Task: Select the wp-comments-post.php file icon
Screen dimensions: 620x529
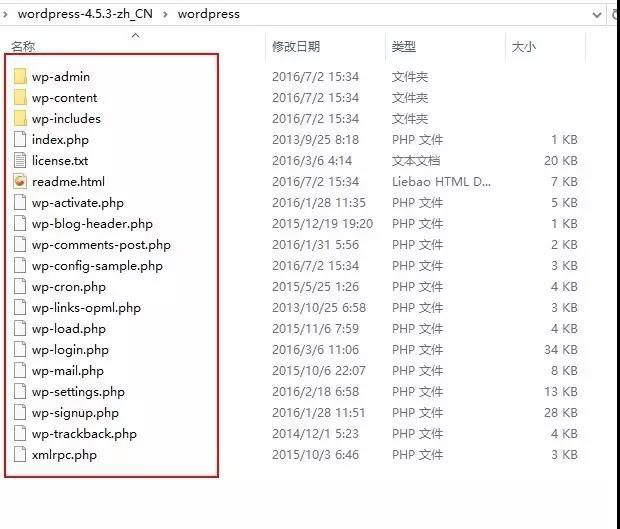Action: click(20, 244)
